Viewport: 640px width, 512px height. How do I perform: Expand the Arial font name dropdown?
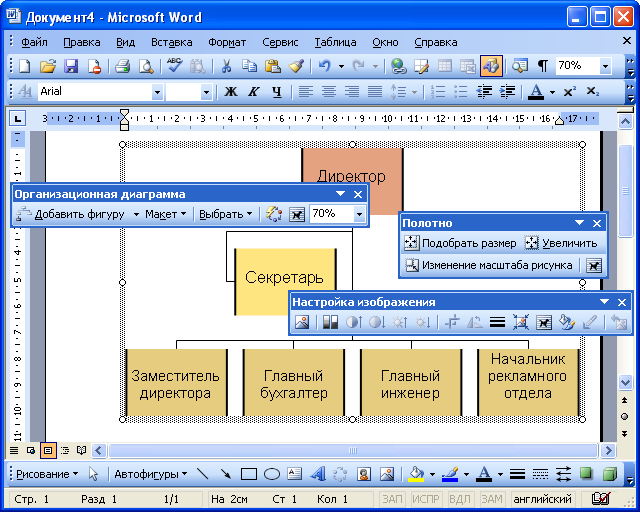157,92
